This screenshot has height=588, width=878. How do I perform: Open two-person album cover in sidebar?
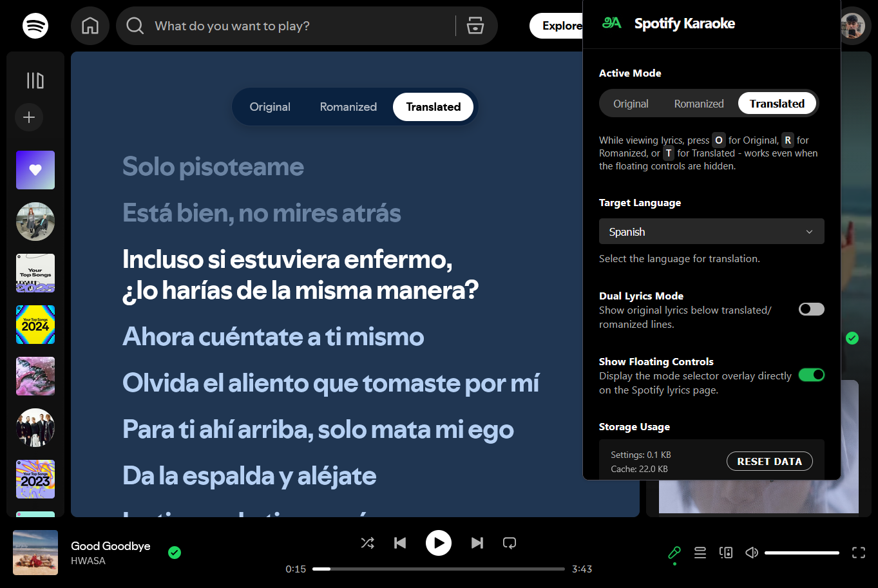(35, 222)
